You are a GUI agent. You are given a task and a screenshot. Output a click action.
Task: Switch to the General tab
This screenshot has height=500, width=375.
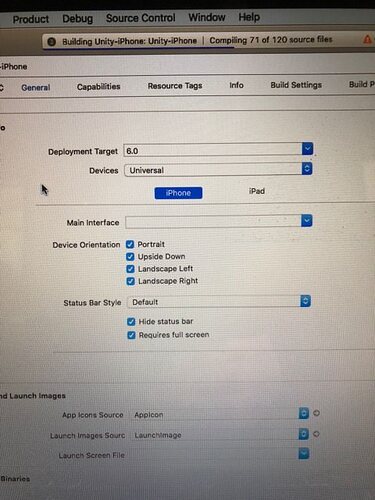[x=36, y=87]
